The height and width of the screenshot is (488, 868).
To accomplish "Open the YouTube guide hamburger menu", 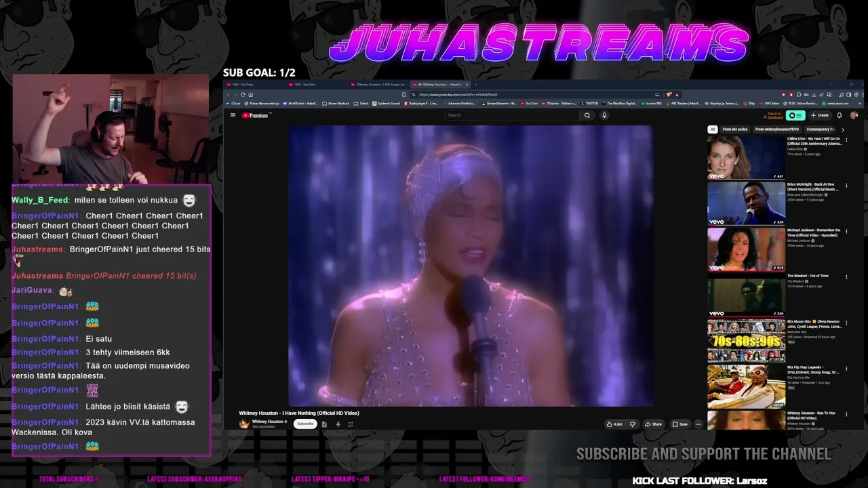I will point(233,115).
